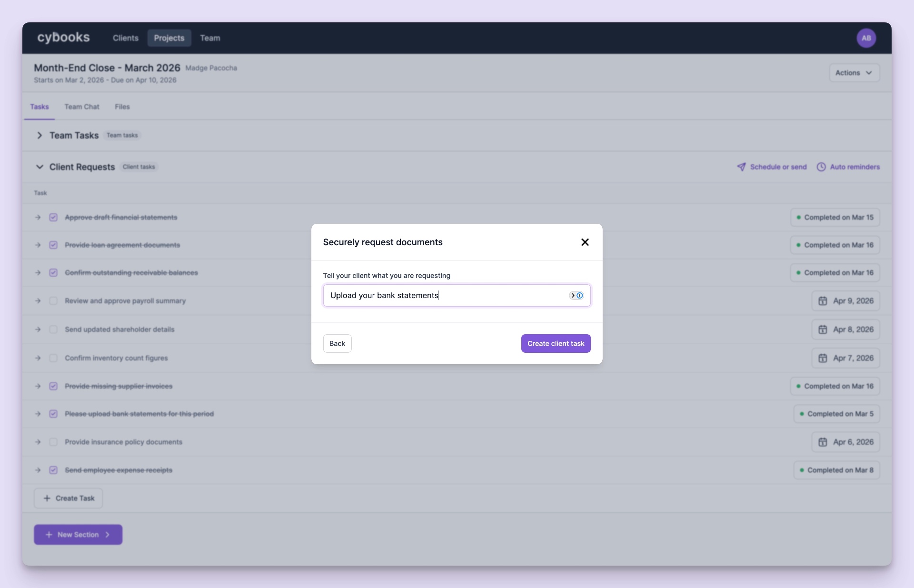This screenshot has height=588, width=914.
Task: Open arrow for Provide missing supplier invoices
Action: [38, 386]
